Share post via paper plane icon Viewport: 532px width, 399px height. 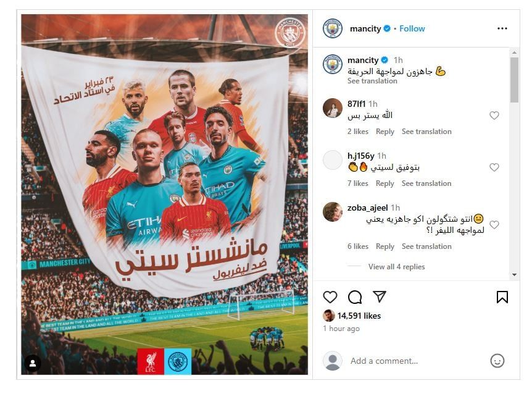click(x=380, y=296)
